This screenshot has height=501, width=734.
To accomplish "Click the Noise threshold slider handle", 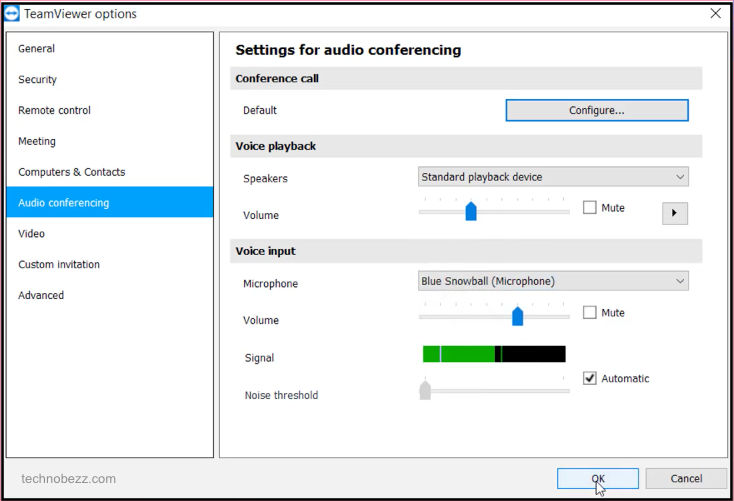I will 425,390.
